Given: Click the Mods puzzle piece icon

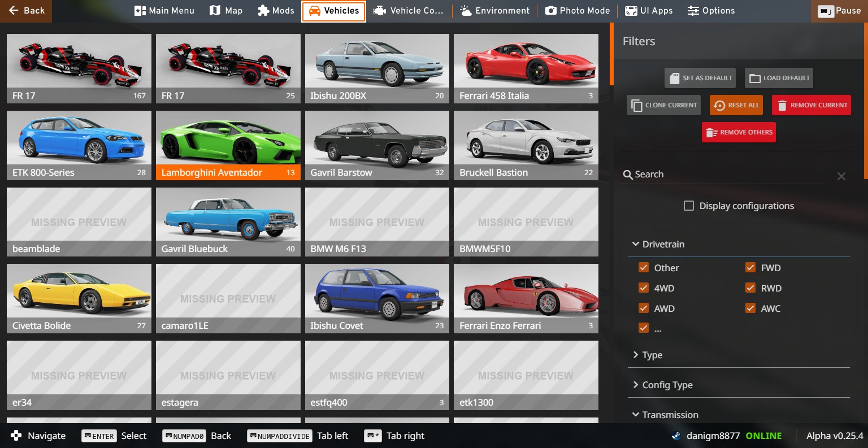Looking at the screenshot, I should coord(263,11).
